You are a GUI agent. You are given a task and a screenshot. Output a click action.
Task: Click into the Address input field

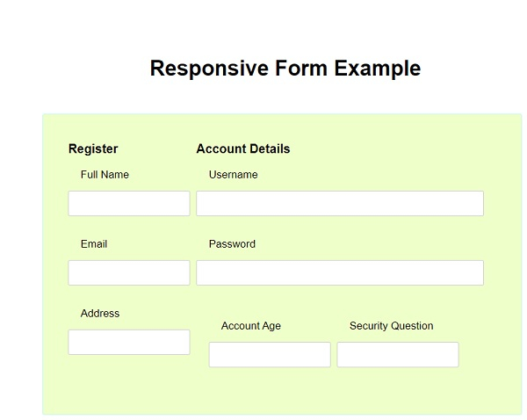pos(129,342)
